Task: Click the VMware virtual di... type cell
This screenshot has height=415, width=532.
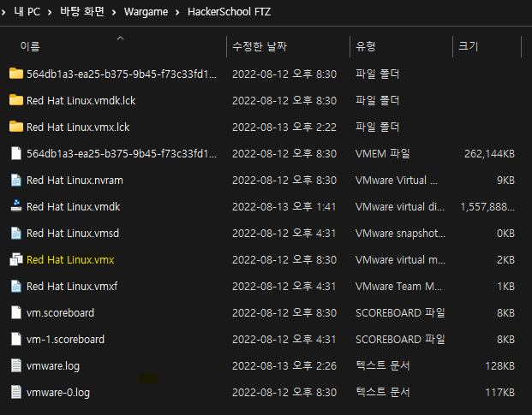Action: tap(400, 207)
